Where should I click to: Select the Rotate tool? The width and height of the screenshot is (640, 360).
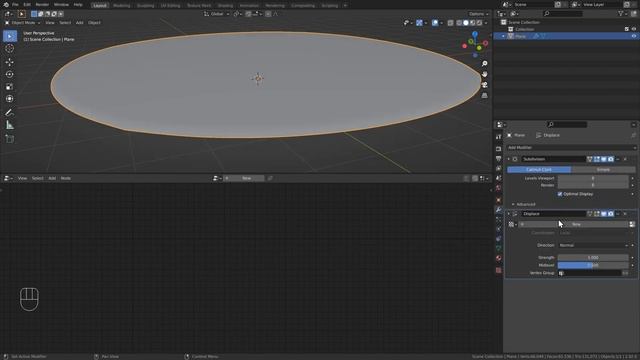click(9, 74)
